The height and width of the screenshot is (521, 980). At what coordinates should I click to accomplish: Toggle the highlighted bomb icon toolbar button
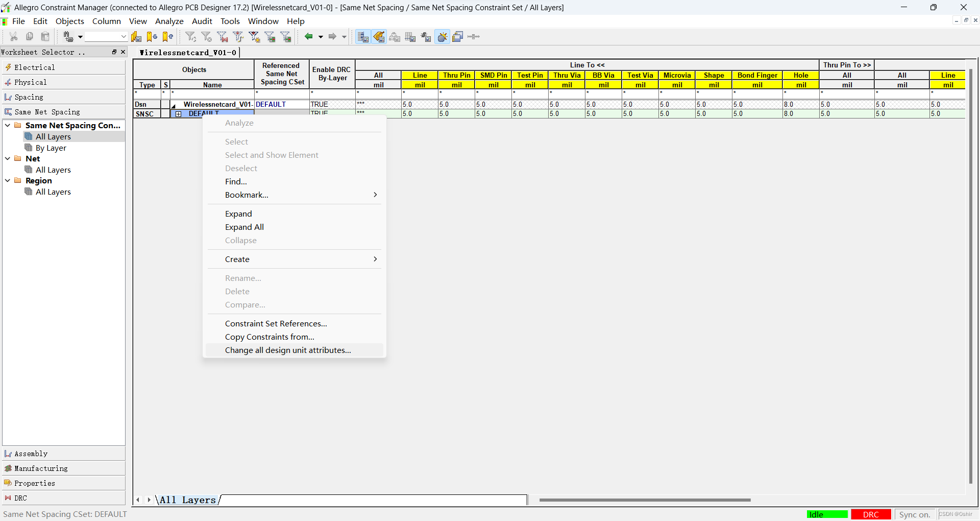pyautogui.click(x=442, y=37)
